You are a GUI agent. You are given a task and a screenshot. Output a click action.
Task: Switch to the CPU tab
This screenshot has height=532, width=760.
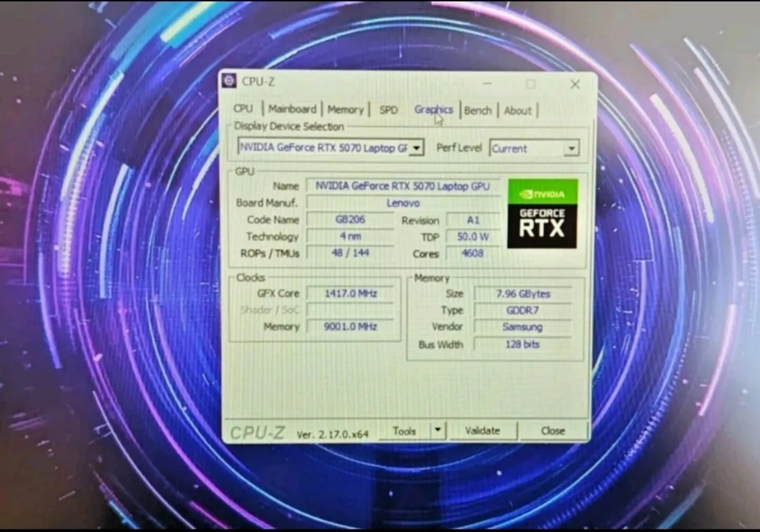pyautogui.click(x=243, y=109)
